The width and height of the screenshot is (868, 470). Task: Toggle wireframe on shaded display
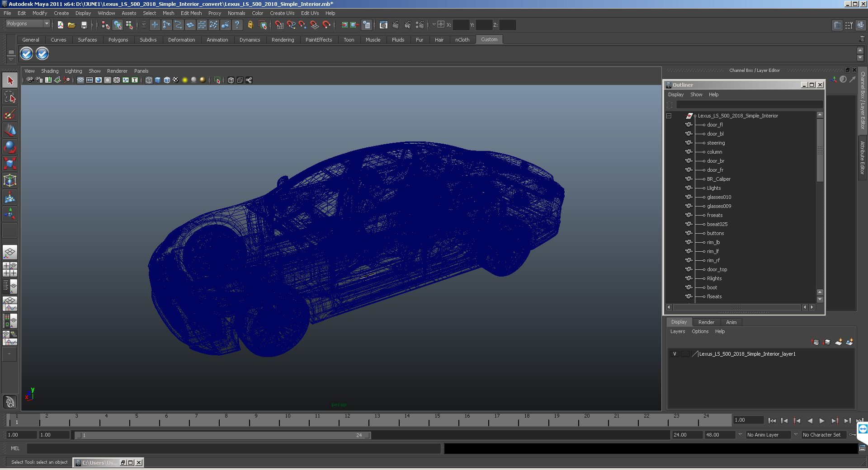click(166, 80)
